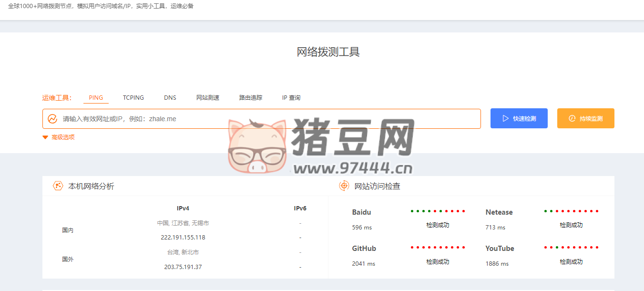Switch to the IP 查询 tab
Viewport: 644px width, 291px height.
click(x=290, y=97)
